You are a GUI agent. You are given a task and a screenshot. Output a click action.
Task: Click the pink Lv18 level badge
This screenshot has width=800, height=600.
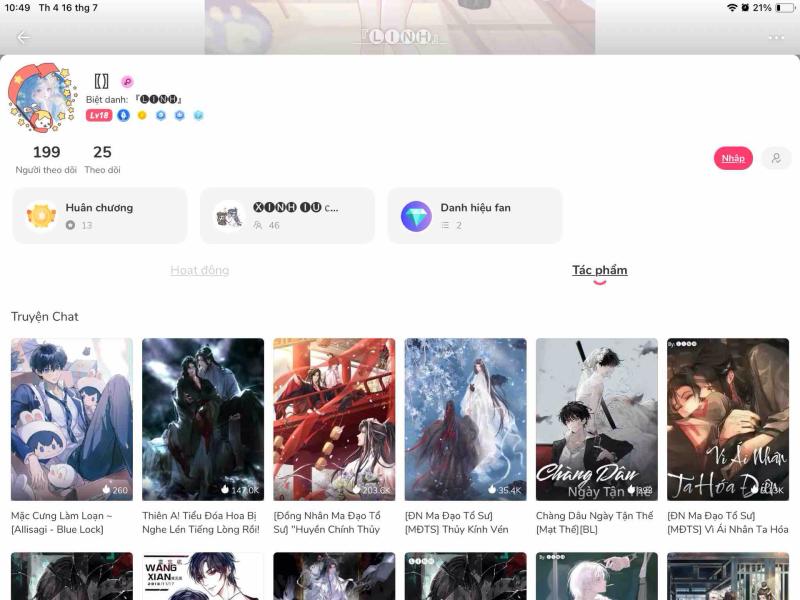point(99,115)
